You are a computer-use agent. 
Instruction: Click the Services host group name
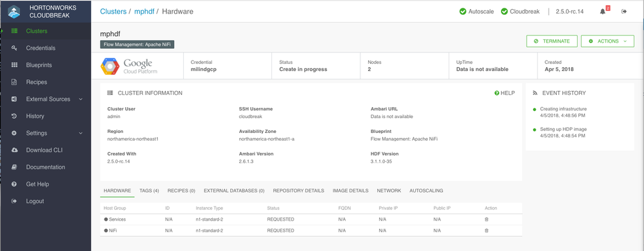coord(117,219)
